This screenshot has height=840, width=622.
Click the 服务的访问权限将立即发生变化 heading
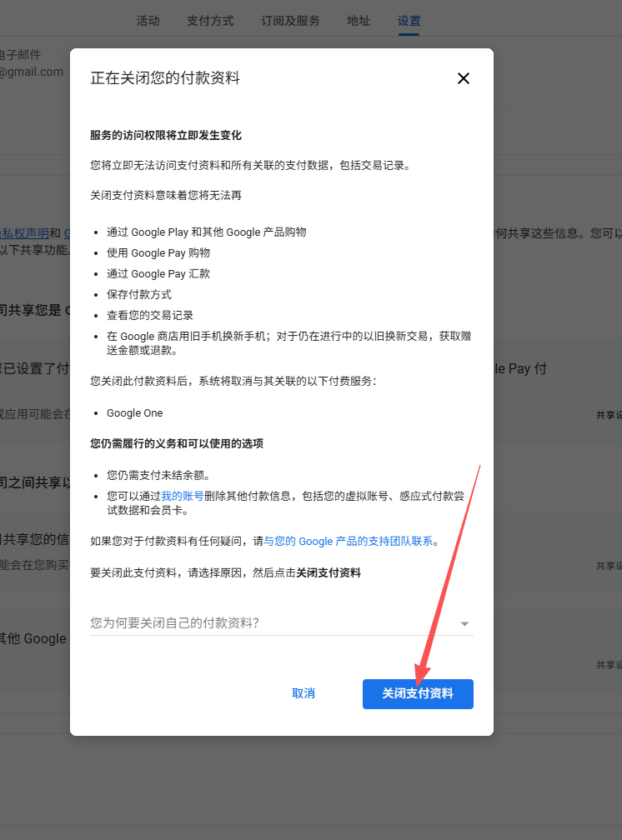(x=166, y=135)
